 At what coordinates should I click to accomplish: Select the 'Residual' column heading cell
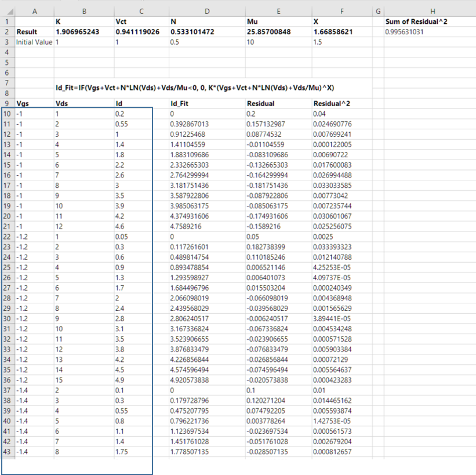(x=278, y=104)
